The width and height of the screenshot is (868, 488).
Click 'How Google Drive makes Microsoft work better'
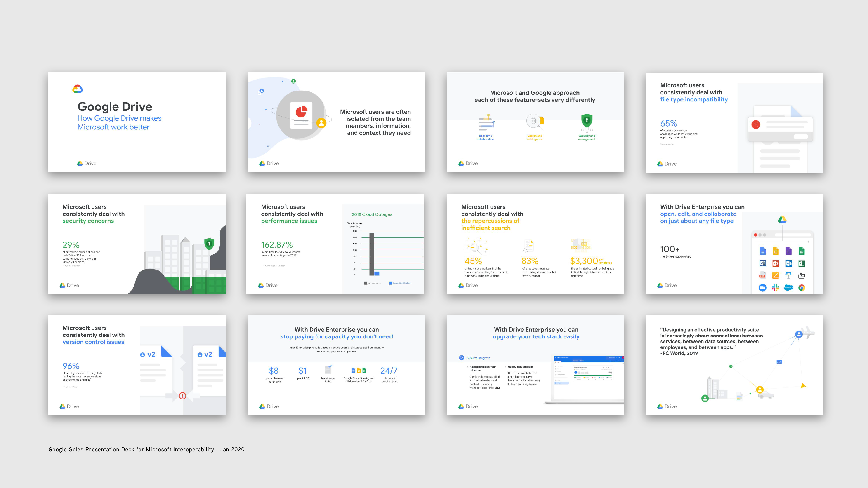pos(119,123)
